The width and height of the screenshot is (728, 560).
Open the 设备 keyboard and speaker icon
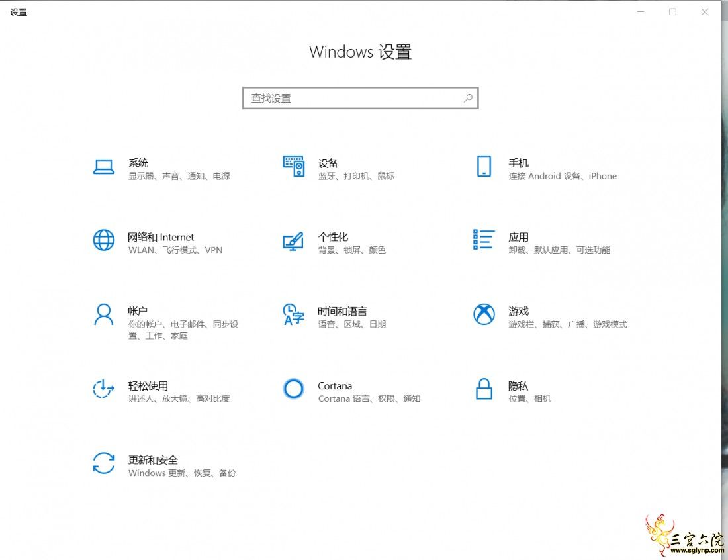293,166
